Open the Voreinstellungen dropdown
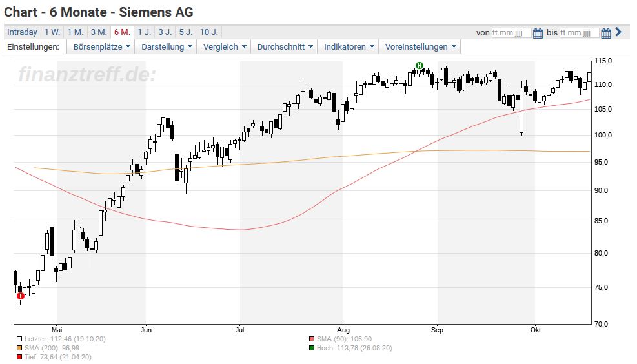 pyautogui.click(x=420, y=46)
